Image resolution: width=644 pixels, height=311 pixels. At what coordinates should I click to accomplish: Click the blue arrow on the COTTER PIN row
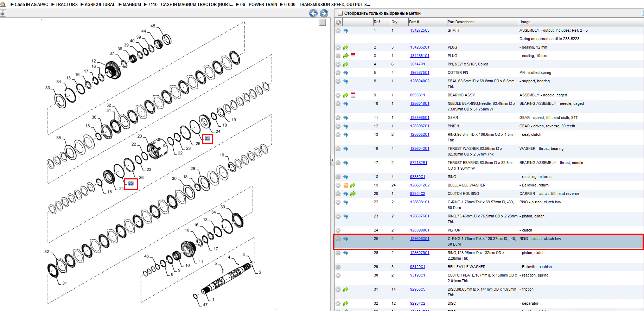pyautogui.click(x=345, y=73)
